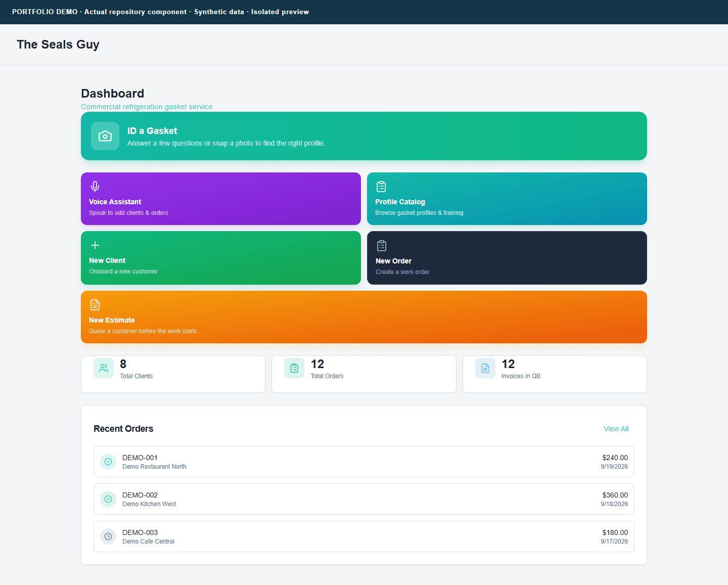Click the document icon on New Estimate
This screenshot has height=585, width=728.
point(95,305)
